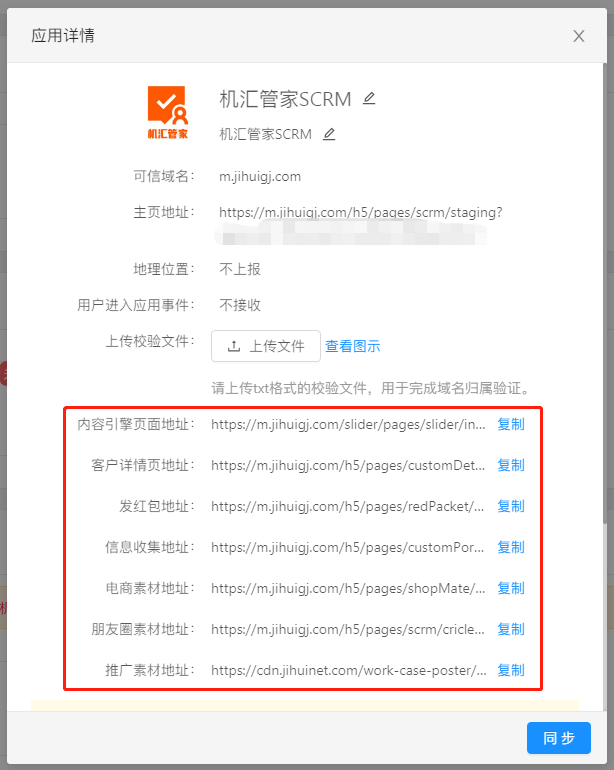Click the large 机汇管家SCRM app name

tap(285, 99)
